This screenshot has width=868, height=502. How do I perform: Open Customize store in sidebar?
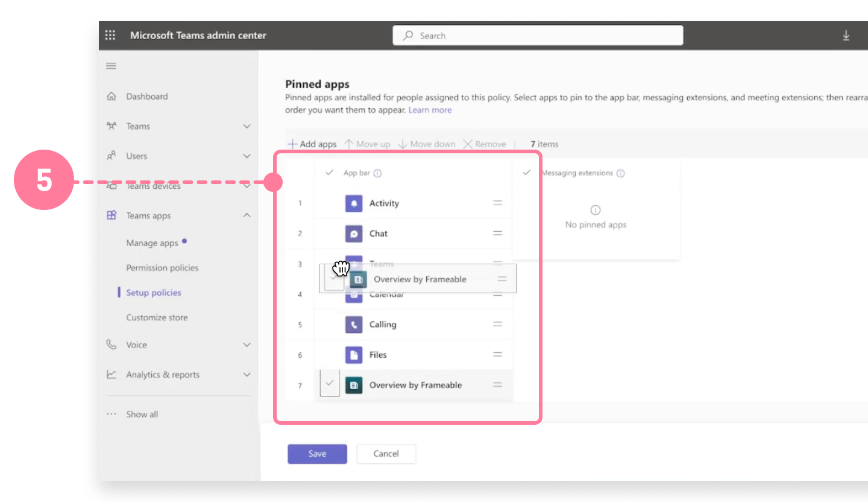click(157, 317)
